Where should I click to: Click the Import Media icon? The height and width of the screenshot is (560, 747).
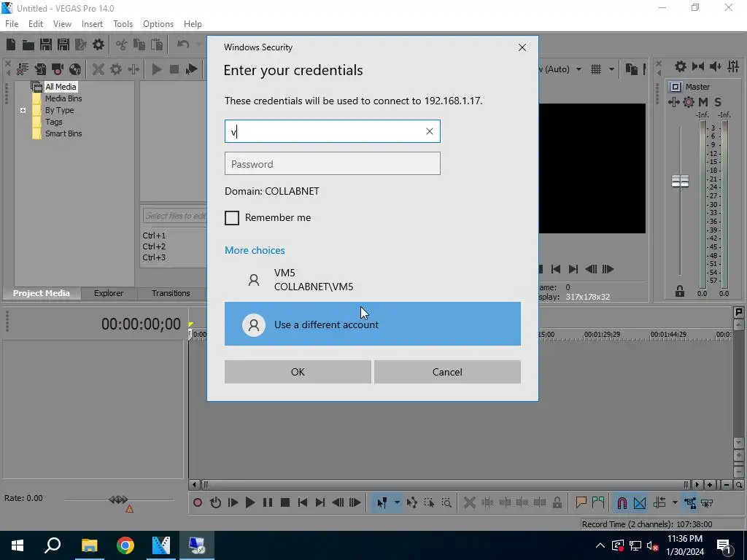coord(40,69)
